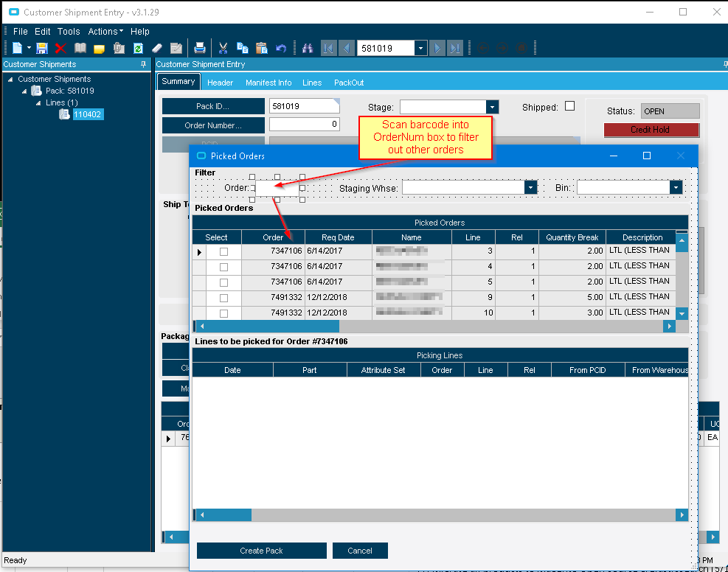
Task: Click the notepad edit toolbar icon
Action: pyautogui.click(x=176, y=48)
